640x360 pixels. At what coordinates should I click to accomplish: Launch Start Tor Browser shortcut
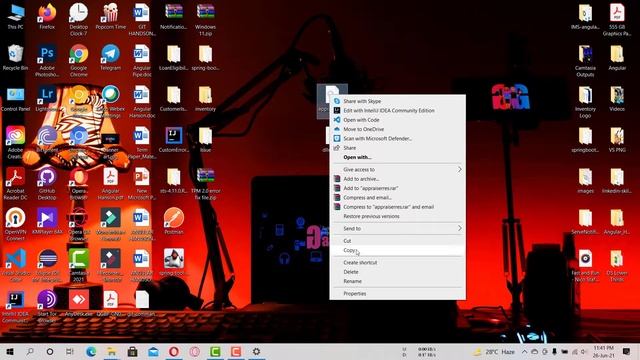(x=47, y=307)
